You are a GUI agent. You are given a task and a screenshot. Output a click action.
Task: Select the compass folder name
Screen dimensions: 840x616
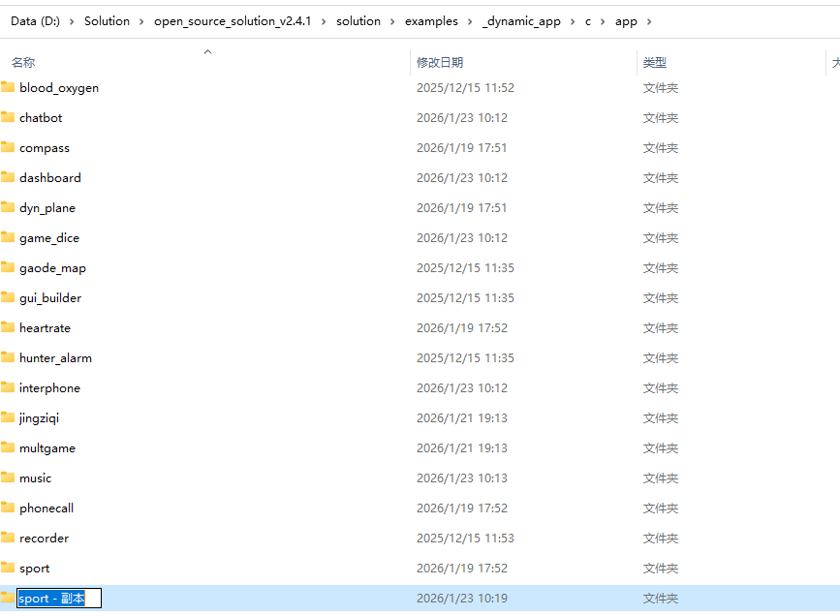(x=45, y=148)
